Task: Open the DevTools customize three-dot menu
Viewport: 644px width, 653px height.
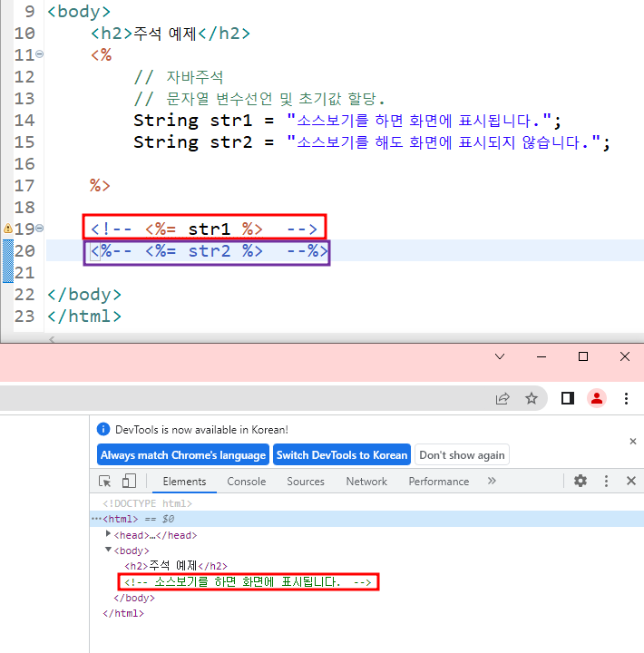Action: click(x=606, y=481)
